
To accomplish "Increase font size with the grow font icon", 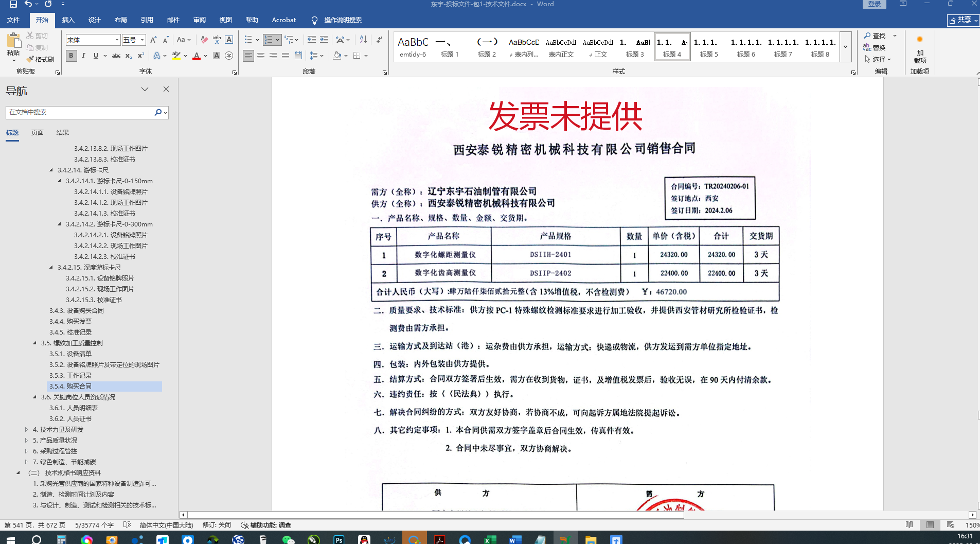I will tap(153, 40).
